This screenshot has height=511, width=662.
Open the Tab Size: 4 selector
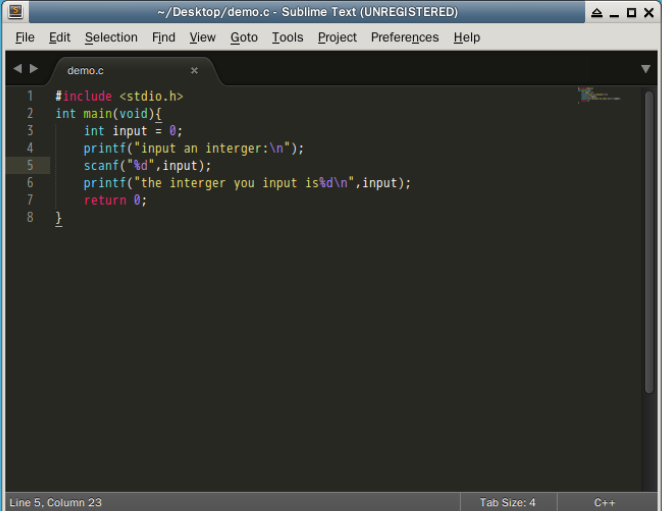507,502
